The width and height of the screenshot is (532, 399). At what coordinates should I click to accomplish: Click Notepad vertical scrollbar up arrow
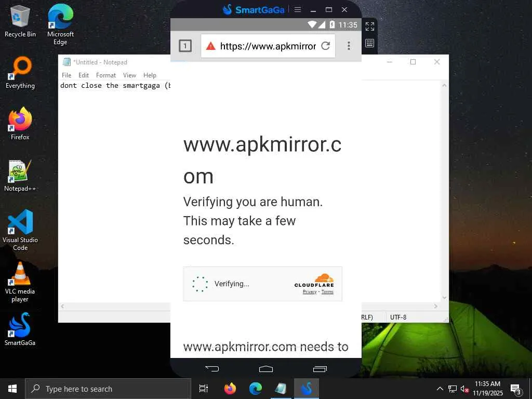445,86
